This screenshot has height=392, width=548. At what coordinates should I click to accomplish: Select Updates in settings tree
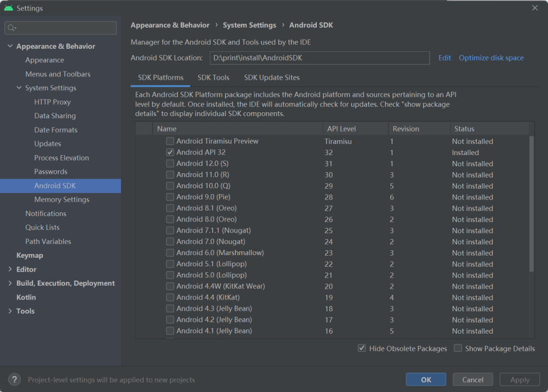coord(48,144)
